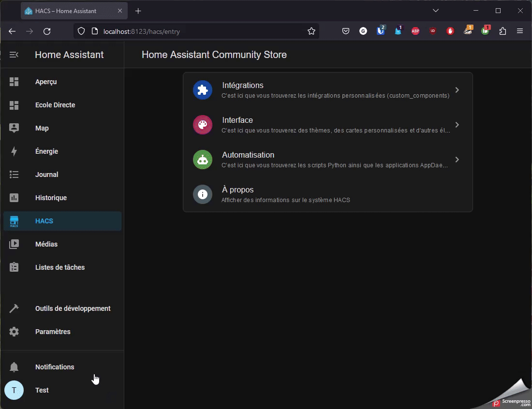The width and height of the screenshot is (532, 409).
Task: Bookmark this page with the star icon
Action: pyautogui.click(x=311, y=31)
